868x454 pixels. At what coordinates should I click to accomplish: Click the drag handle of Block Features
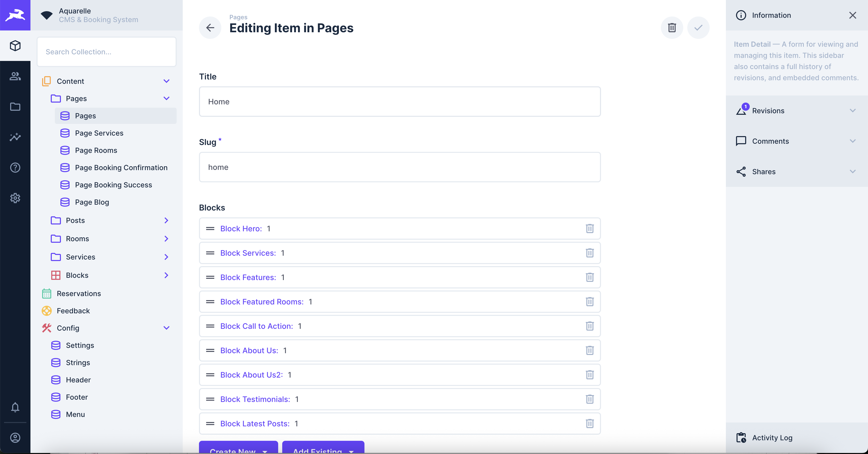click(210, 277)
